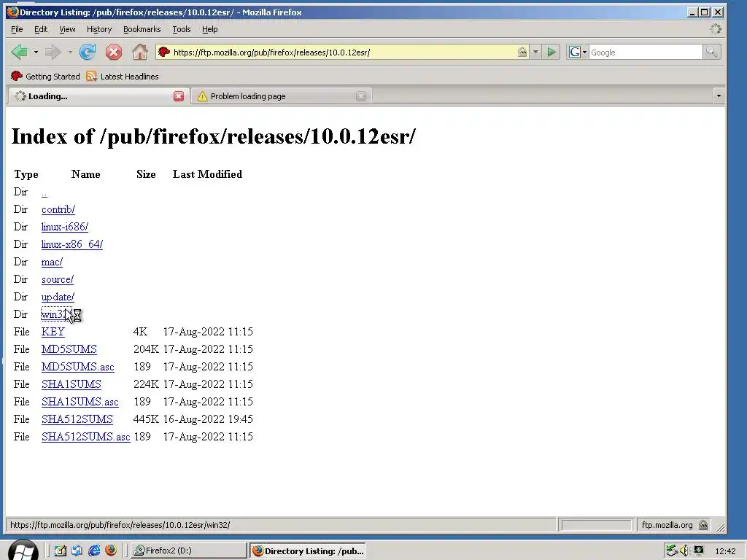Open the linux-i686/ directory link
747x560 pixels.
pyautogui.click(x=65, y=227)
